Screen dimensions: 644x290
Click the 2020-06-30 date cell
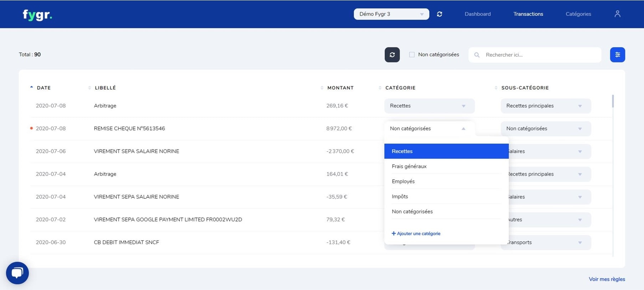51,243
